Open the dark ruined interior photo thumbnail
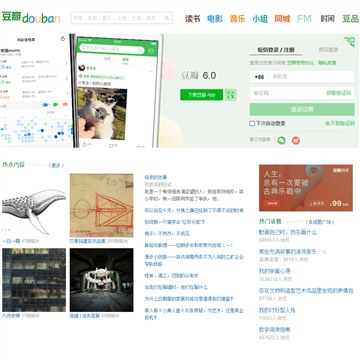Image resolution: width=360 pixels, height=360 pixels. [x=102, y=280]
